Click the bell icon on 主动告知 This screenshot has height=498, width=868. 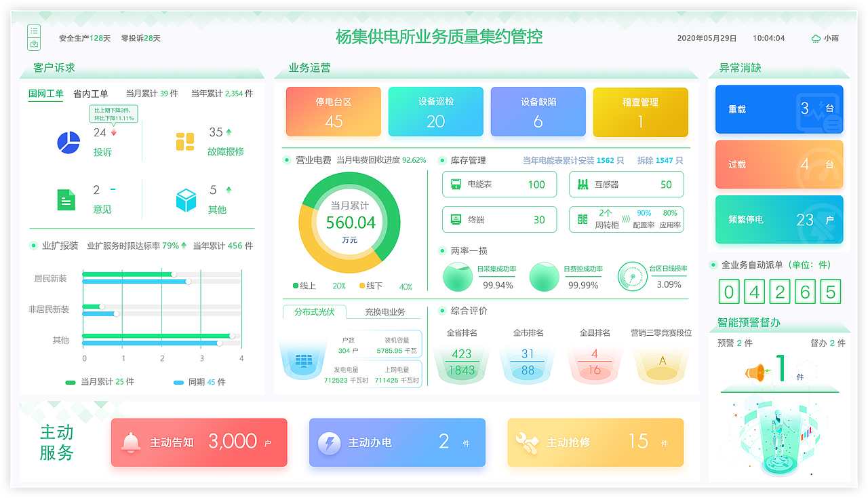coord(131,442)
